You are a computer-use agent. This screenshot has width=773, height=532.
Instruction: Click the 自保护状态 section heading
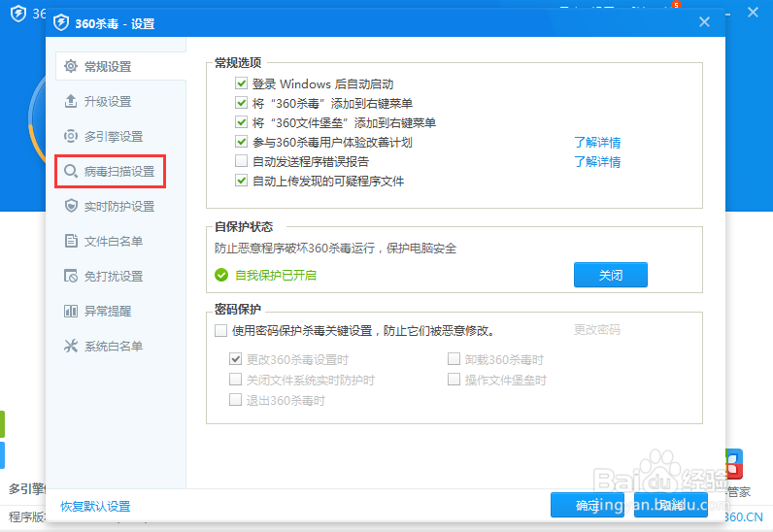244,227
